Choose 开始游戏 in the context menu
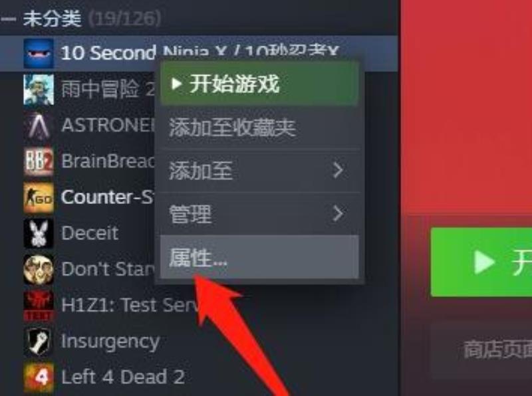Viewport: 532px width, 396px height. click(259, 84)
